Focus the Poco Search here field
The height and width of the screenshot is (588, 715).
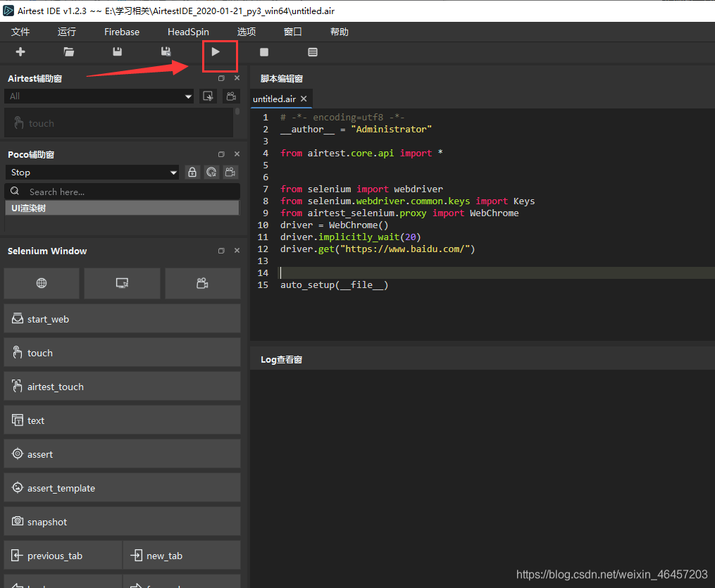pos(122,192)
